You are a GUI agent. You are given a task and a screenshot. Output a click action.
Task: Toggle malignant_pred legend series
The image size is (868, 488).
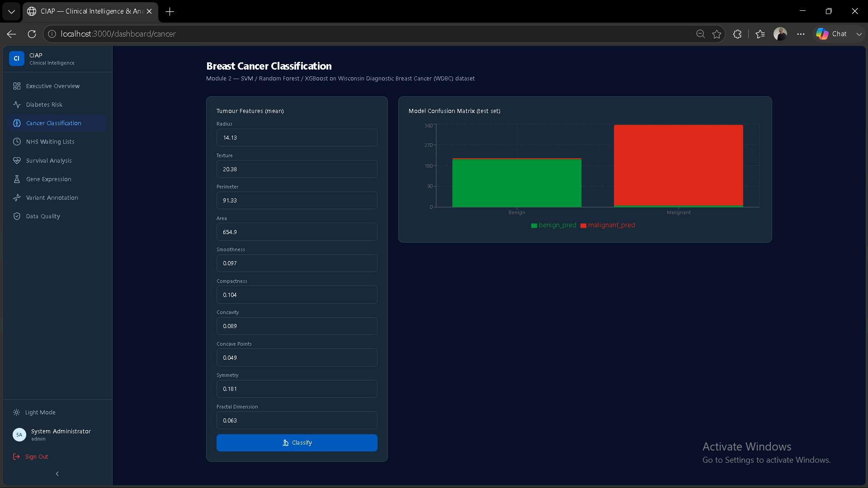click(x=608, y=225)
